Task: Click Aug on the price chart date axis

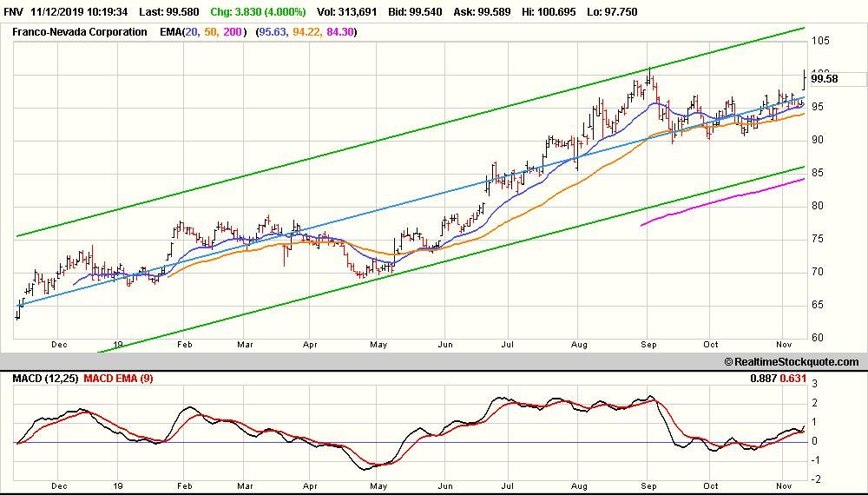Action: (579, 345)
